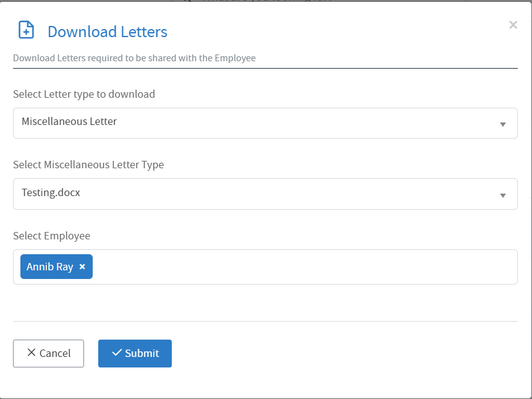This screenshot has width=532, height=399.
Task: Click the Download Letters heading text
Action: (108, 32)
